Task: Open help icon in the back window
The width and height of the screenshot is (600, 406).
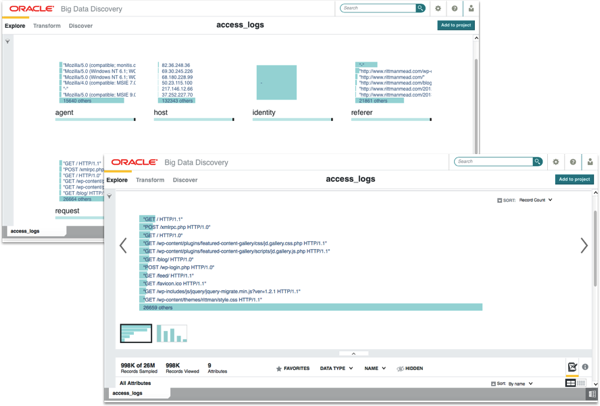Action: pyautogui.click(x=455, y=8)
